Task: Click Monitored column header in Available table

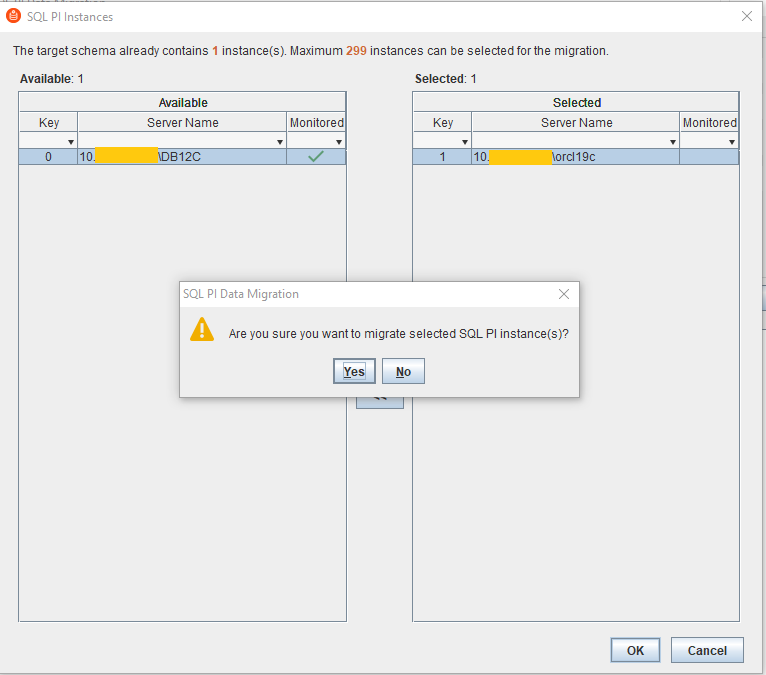Action: pyautogui.click(x=317, y=122)
